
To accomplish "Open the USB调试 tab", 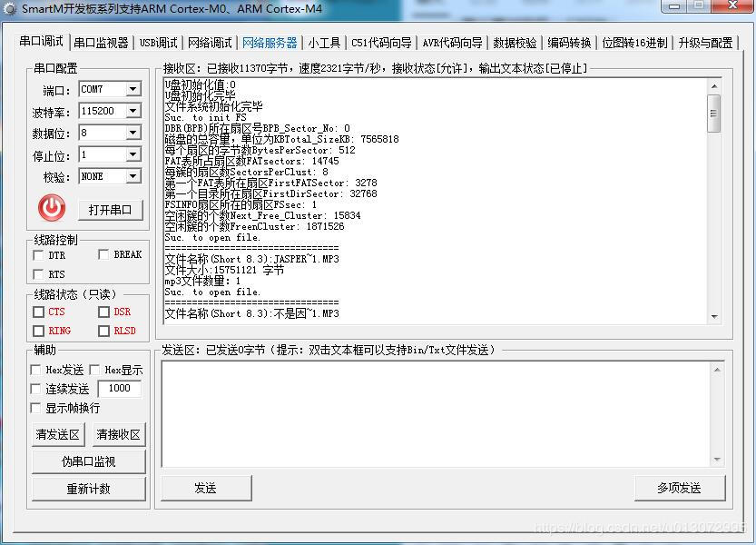I will [x=159, y=43].
